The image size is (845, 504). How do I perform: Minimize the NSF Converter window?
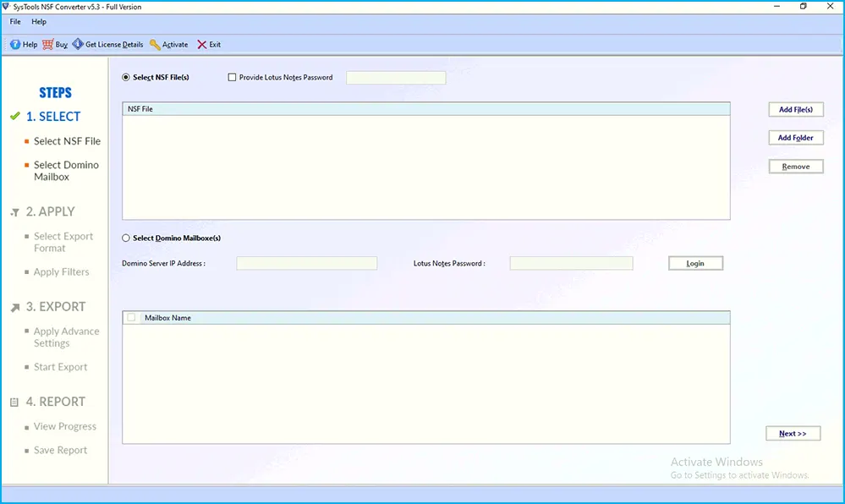pos(777,7)
